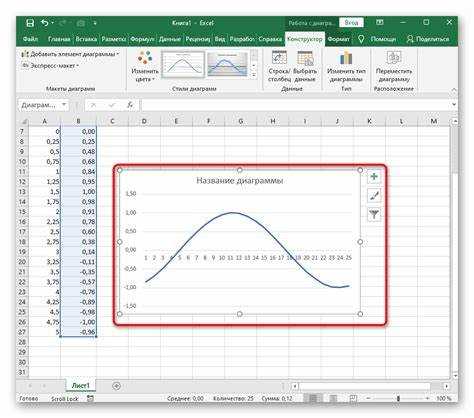Click the Вход sign-in button
The image size is (474, 418).
351,23
